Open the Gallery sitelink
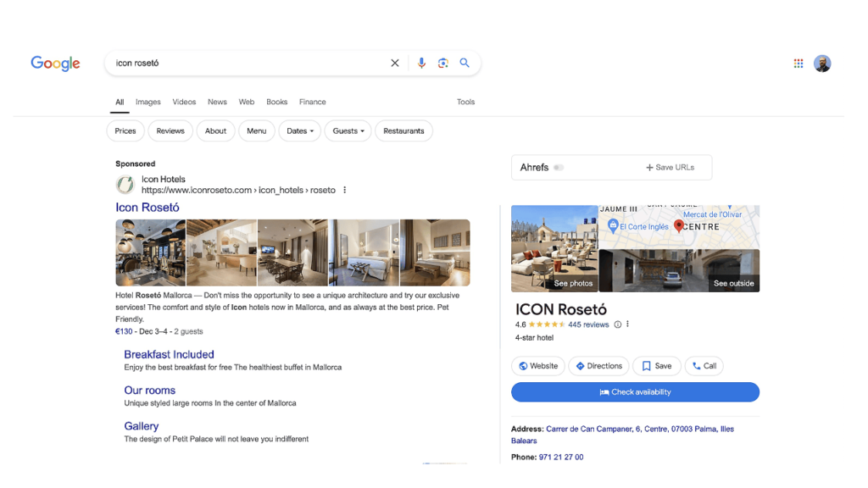 click(142, 426)
